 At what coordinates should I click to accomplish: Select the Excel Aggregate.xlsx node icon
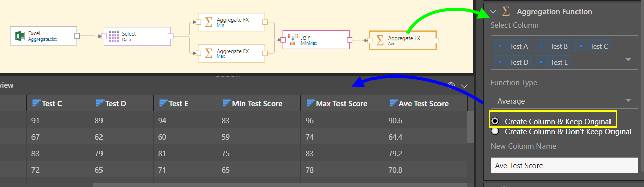coord(20,35)
